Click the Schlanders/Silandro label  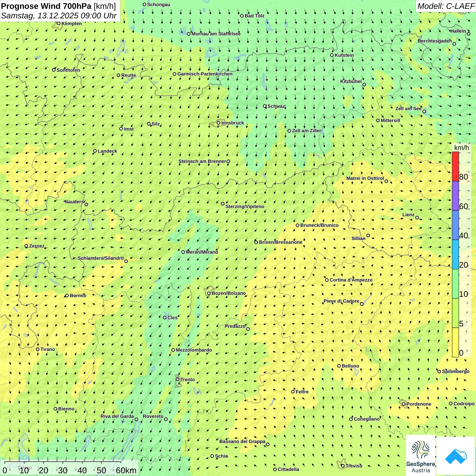pos(101,258)
